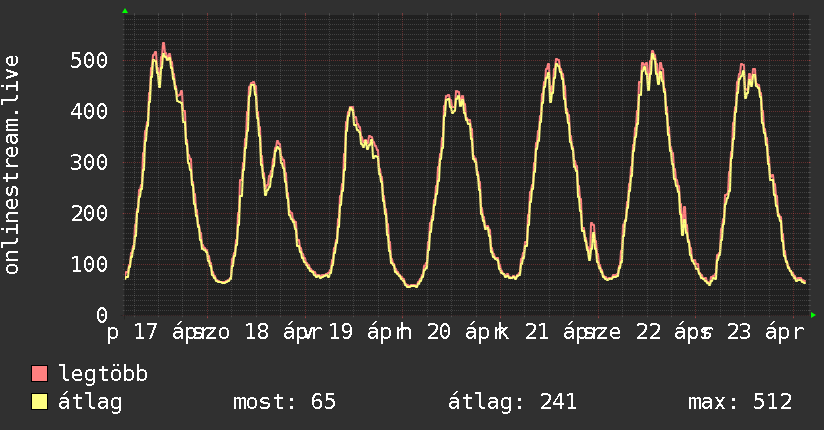The image size is (824, 430).
Task: Click the onlinestream.live vertical axis title
Action: (12, 165)
